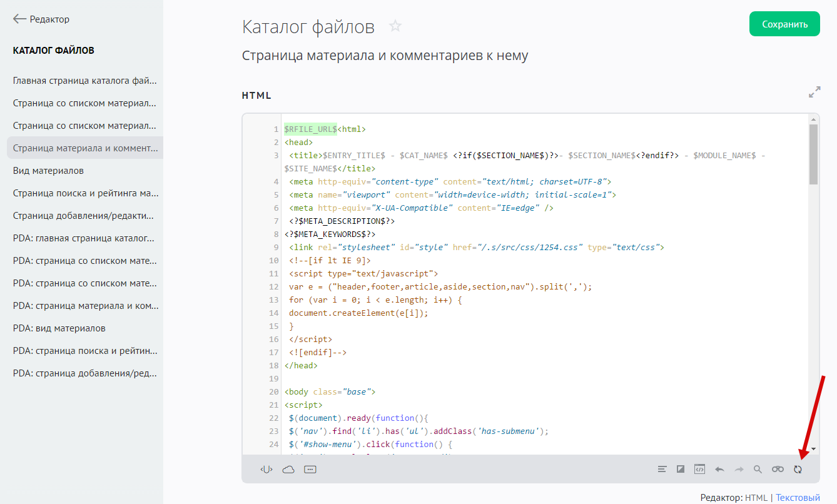Expand the HTML editor to fullscreen
837x504 pixels.
[x=814, y=93]
